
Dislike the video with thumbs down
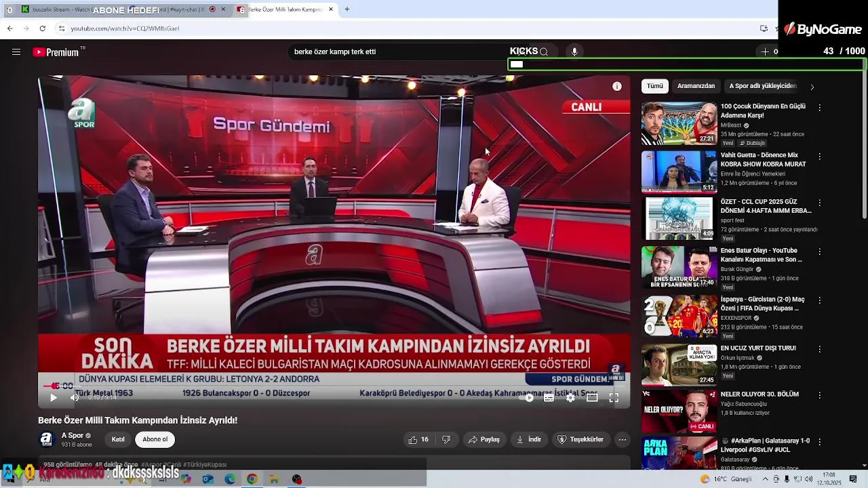(x=446, y=439)
